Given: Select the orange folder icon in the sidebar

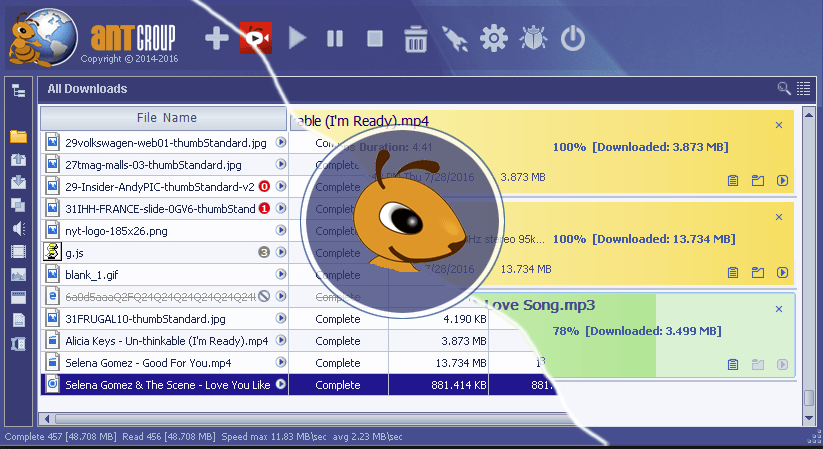Looking at the screenshot, I should tap(18, 137).
